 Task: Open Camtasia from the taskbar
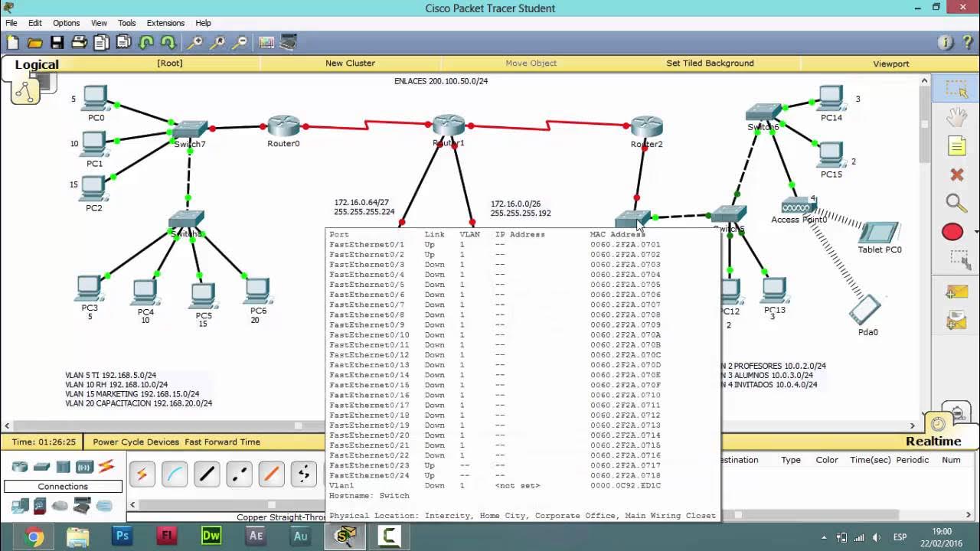390,536
